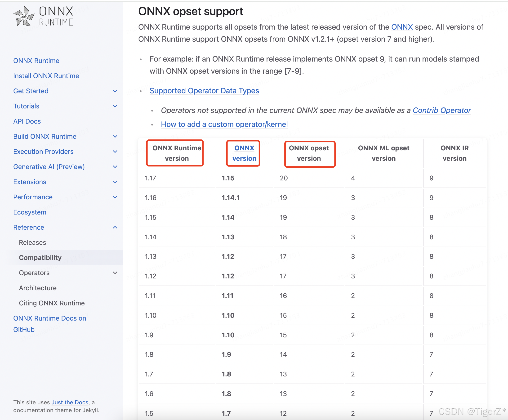Collapse the Reference section chevron

click(115, 228)
